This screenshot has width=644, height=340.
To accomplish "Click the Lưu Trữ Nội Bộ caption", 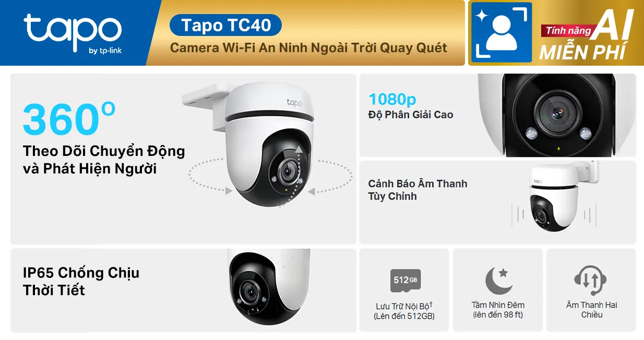I will pos(404,311).
